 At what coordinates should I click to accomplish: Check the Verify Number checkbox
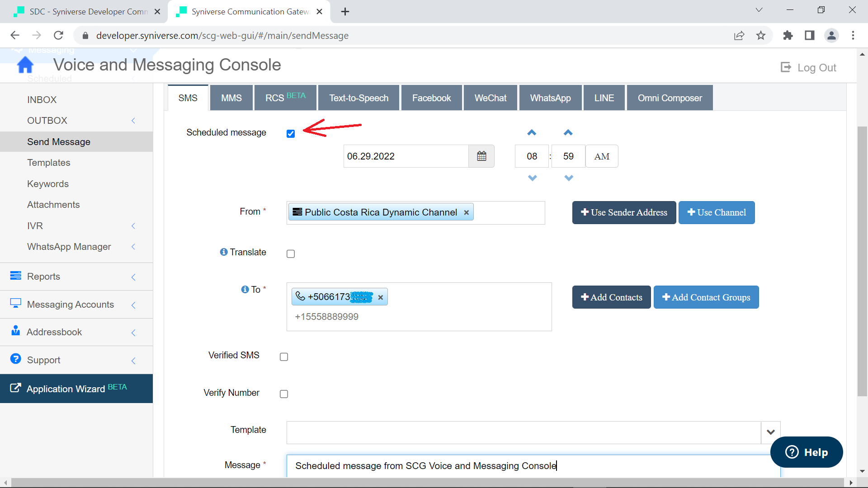pos(284,394)
